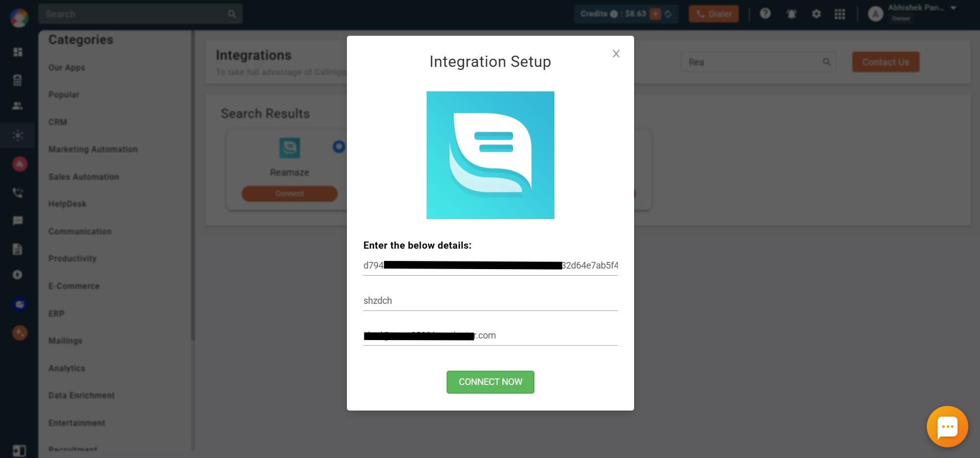Click the email field ending in .com
This screenshot has height=458, width=980.
(x=491, y=335)
